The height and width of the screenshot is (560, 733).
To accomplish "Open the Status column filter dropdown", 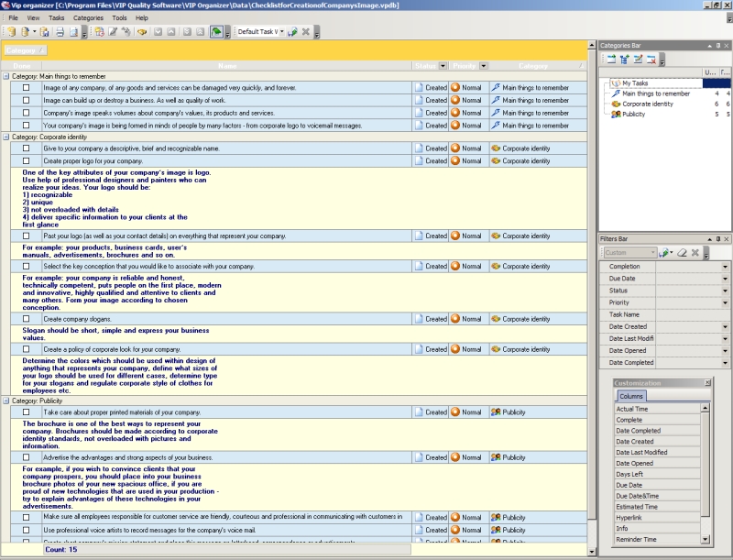I will point(443,66).
